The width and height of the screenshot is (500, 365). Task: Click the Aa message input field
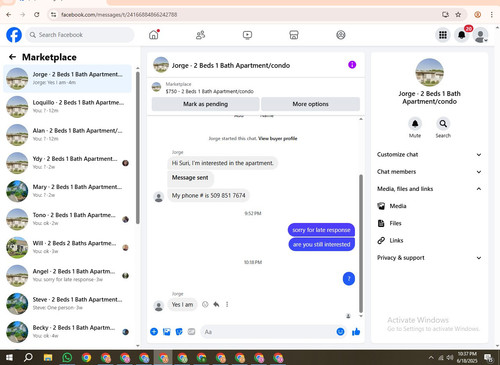pyautogui.click(x=268, y=332)
